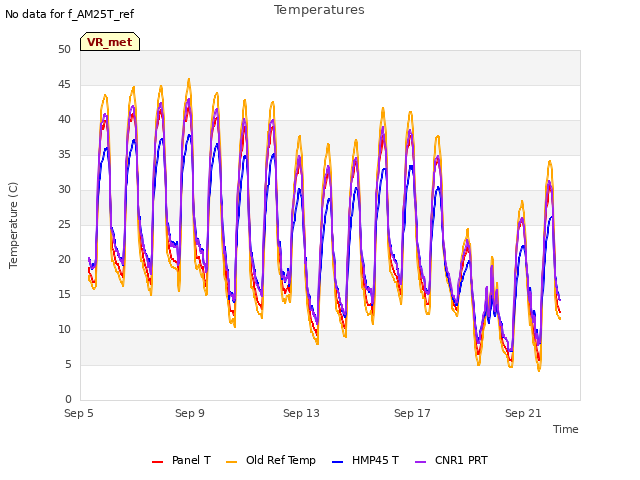
Task: Click the orange Old Ref Temp swatch
Action: point(231,462)
